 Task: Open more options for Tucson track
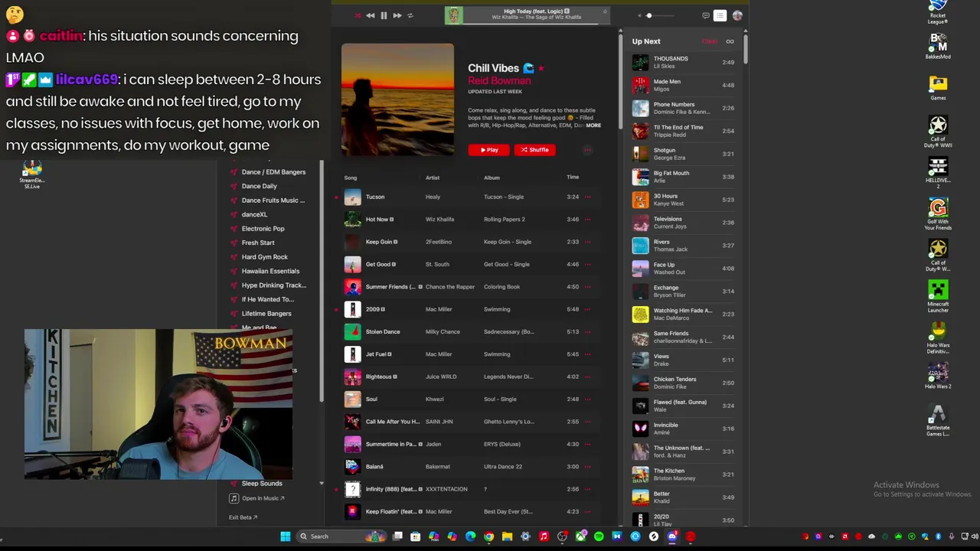[x=588, y=197]
